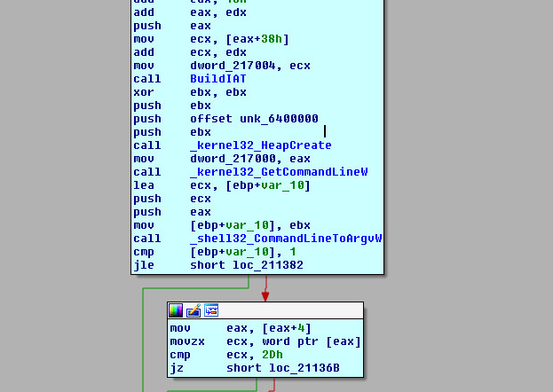Click the edit node pencil icon
This screenshot has width=553, height=392.
(194, 310)
